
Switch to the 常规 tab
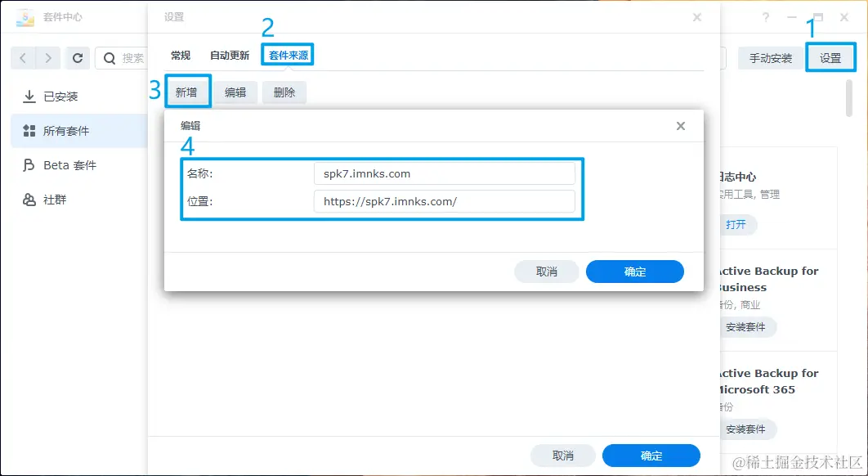click(179, 55)
